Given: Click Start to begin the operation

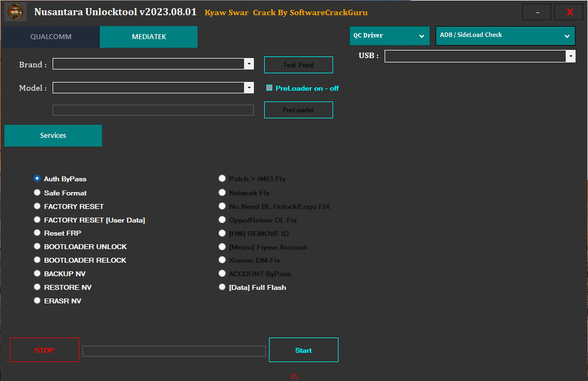Looking at the screenshot, I should [303, 350].
